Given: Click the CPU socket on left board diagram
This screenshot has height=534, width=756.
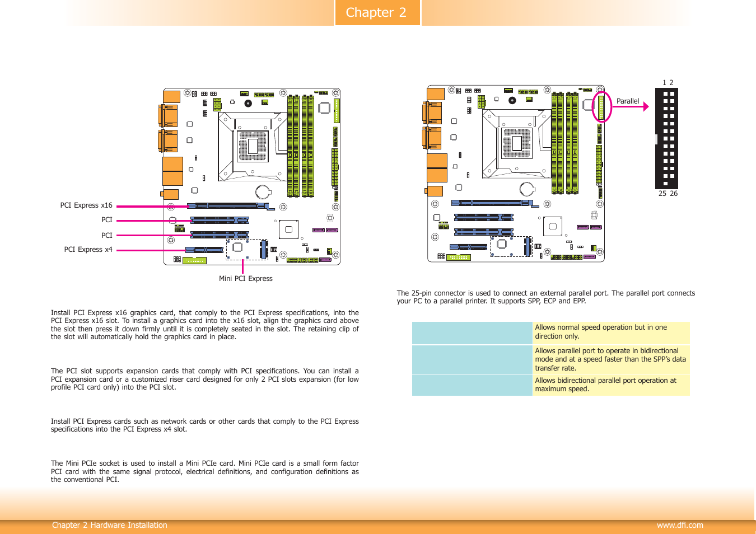Looking at the screenshot, I should tap(252, 147).
